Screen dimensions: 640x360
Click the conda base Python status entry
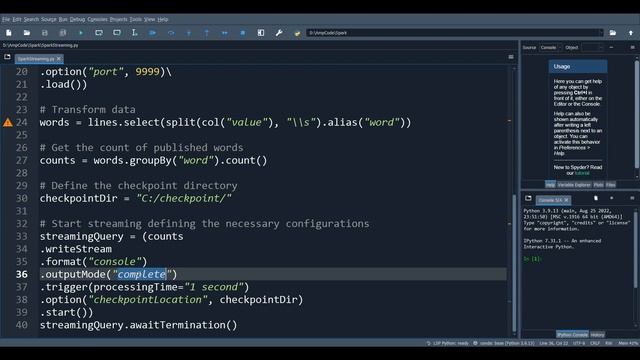point(504,343)
